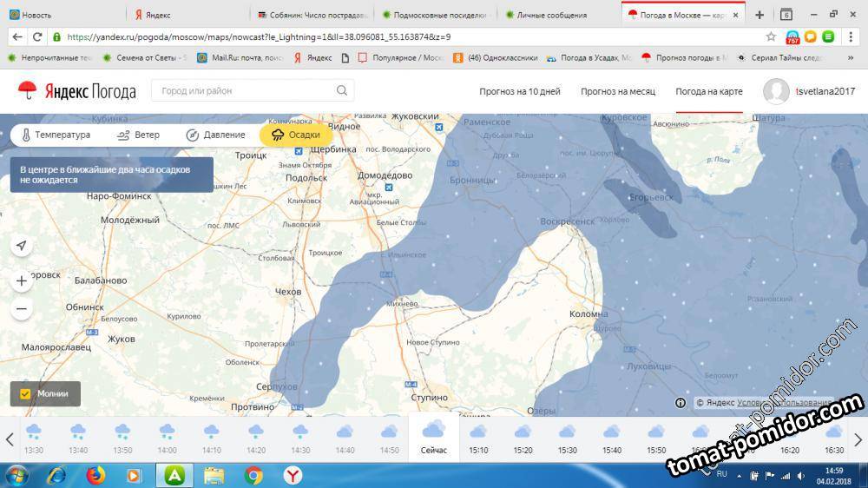Click the secure lock icon in address bar

coord(56,37)
